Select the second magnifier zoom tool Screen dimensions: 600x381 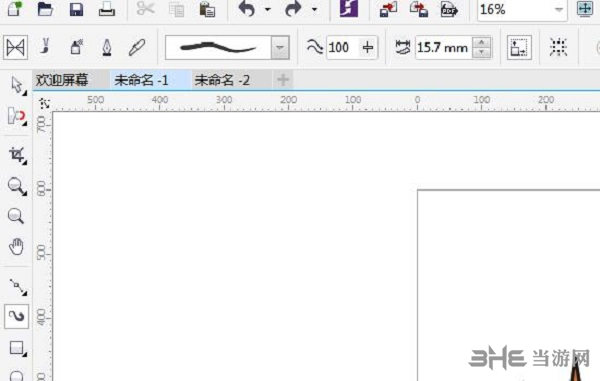pos(16,216)
